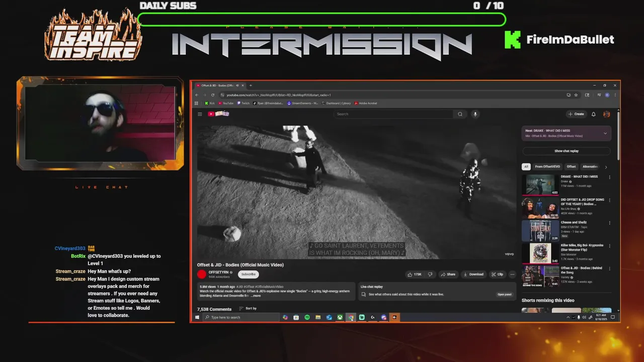Click the YouTube search magnifier button
The image size is (644, 362).
tap(460, 114)
